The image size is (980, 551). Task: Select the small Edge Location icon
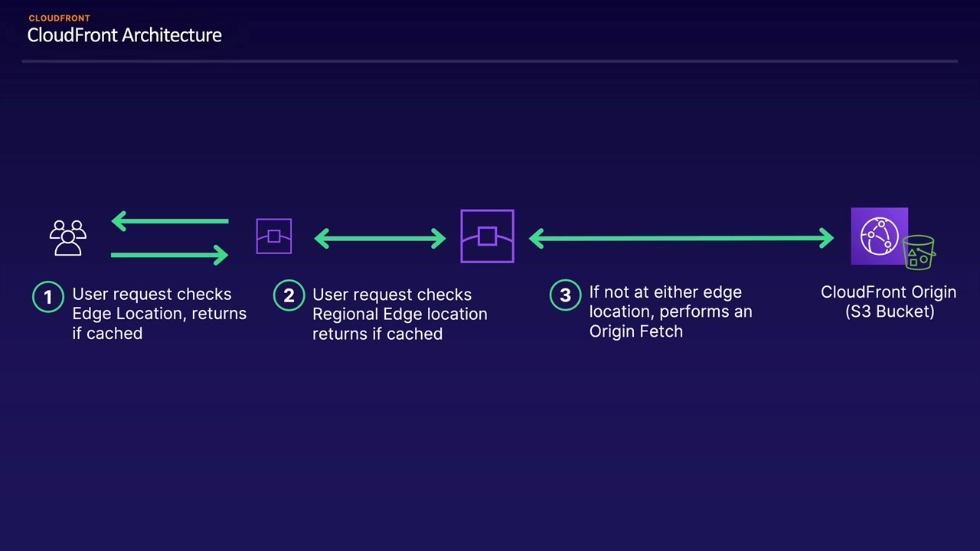coord(273,236)
